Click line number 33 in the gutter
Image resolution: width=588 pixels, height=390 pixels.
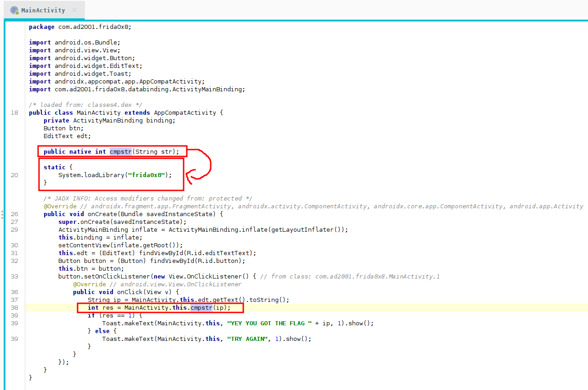pyautogui.click(x=14, y=276)
